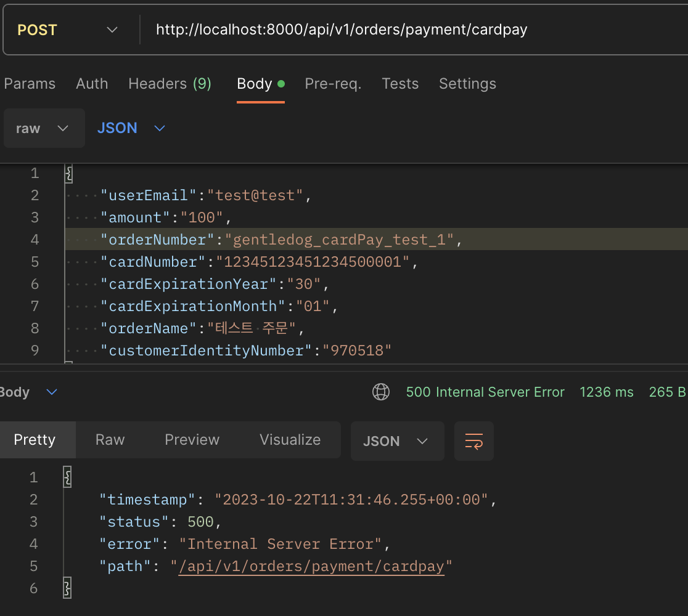Switch to the Headers (9) tab
This screenshot has width=688, height=616.
click(170, 84)
